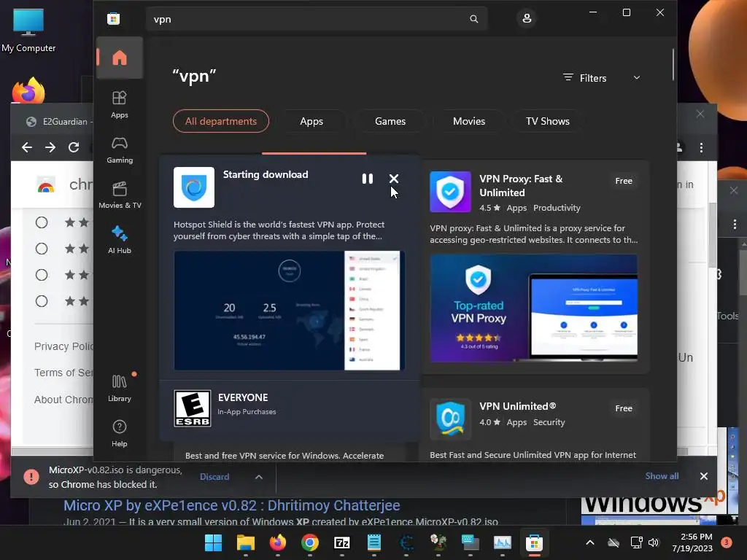Click the volume speaker tray icon

pyautogui.click(x=654, y=542)
